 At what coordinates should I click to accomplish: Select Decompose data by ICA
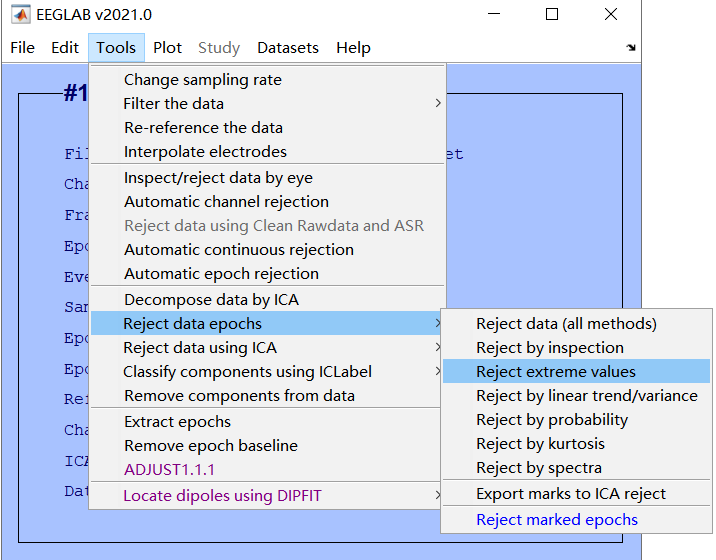(x=268, y=300)
